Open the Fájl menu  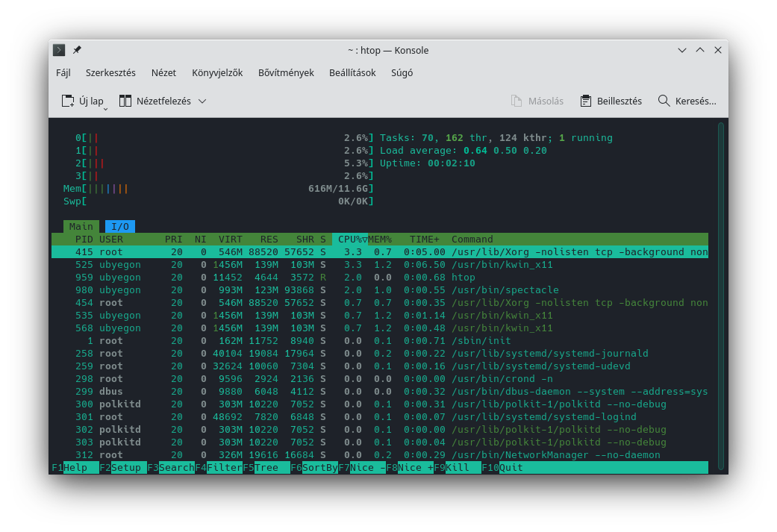pyautogui.click(x=63, y=73)
